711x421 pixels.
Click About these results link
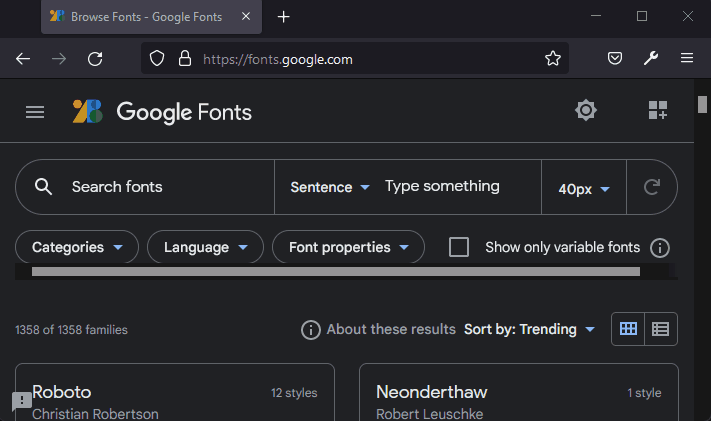point(391,329)
